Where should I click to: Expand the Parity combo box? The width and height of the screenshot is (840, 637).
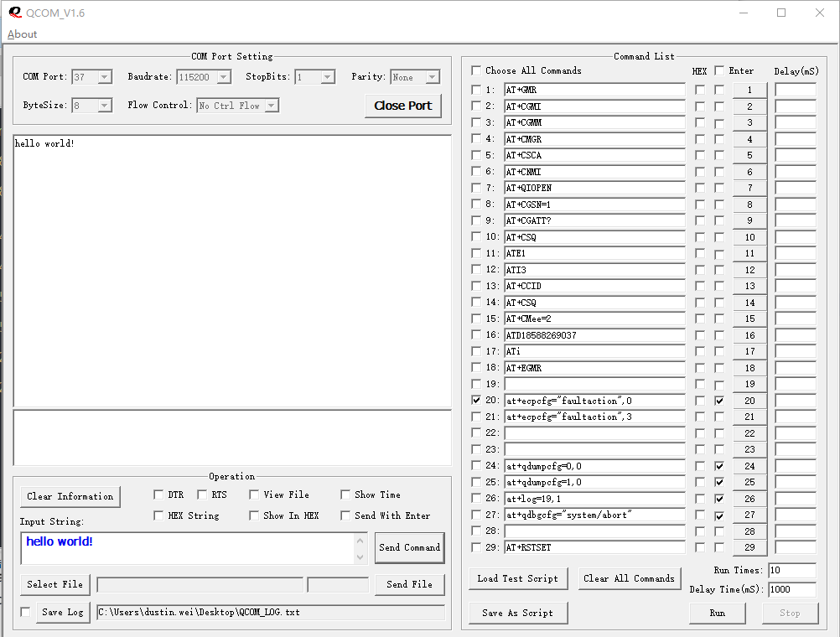tap(433, 77)
